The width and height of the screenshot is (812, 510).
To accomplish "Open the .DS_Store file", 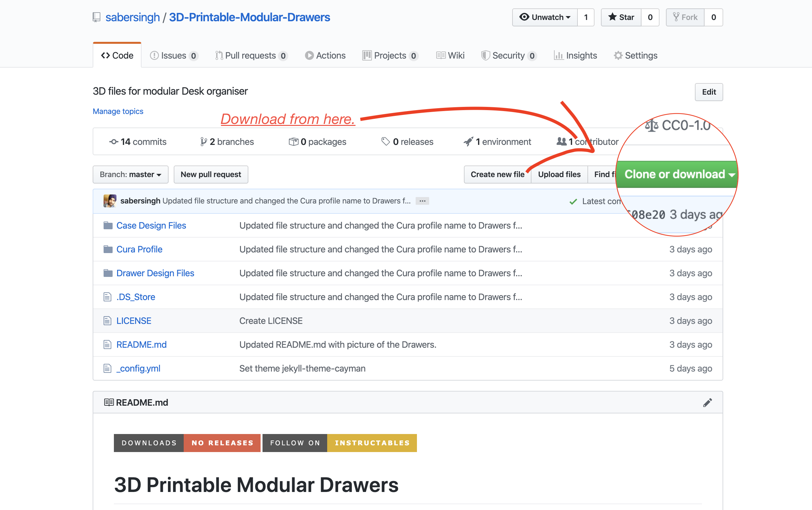I will [136, 297].
